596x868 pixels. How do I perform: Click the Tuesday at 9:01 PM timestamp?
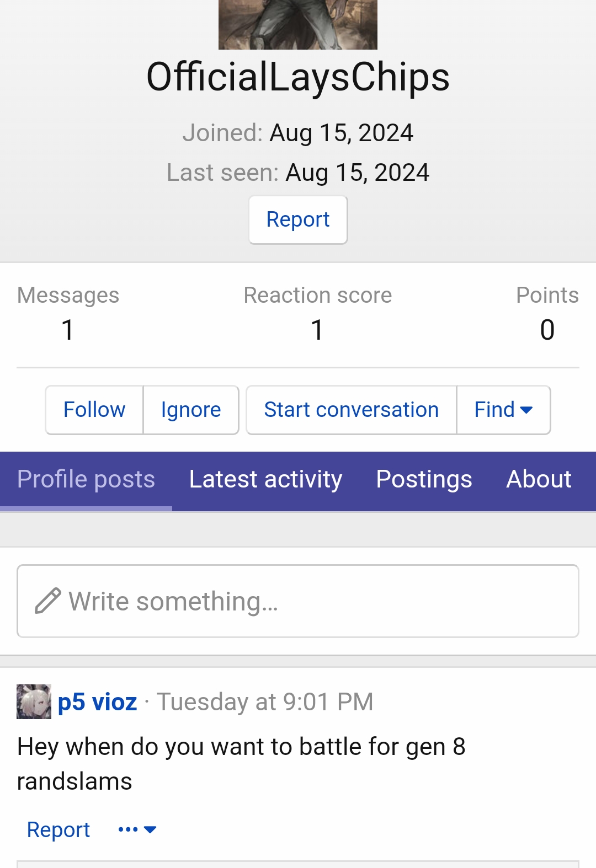coord(265,702)
